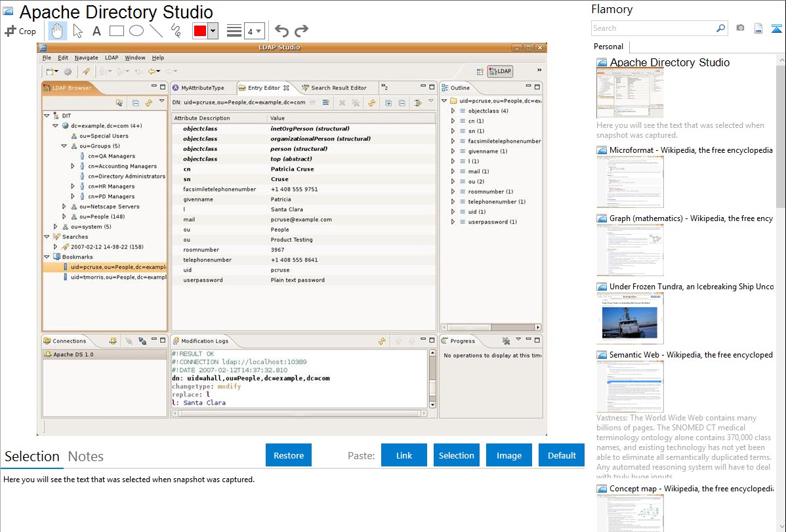Pick the ellipse shape tool
The width and height of the screenshot is (786, 532).
[136, 31]
